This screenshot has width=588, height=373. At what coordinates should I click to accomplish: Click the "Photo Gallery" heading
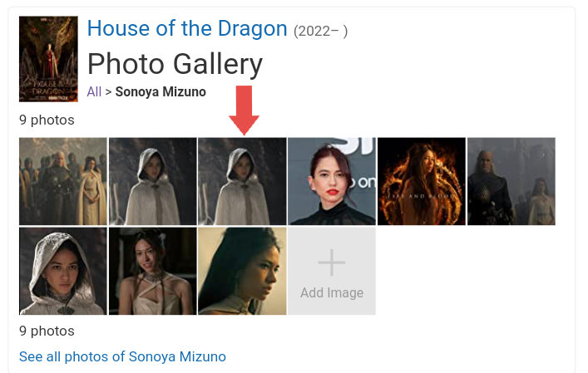click(x=175, y=63)
